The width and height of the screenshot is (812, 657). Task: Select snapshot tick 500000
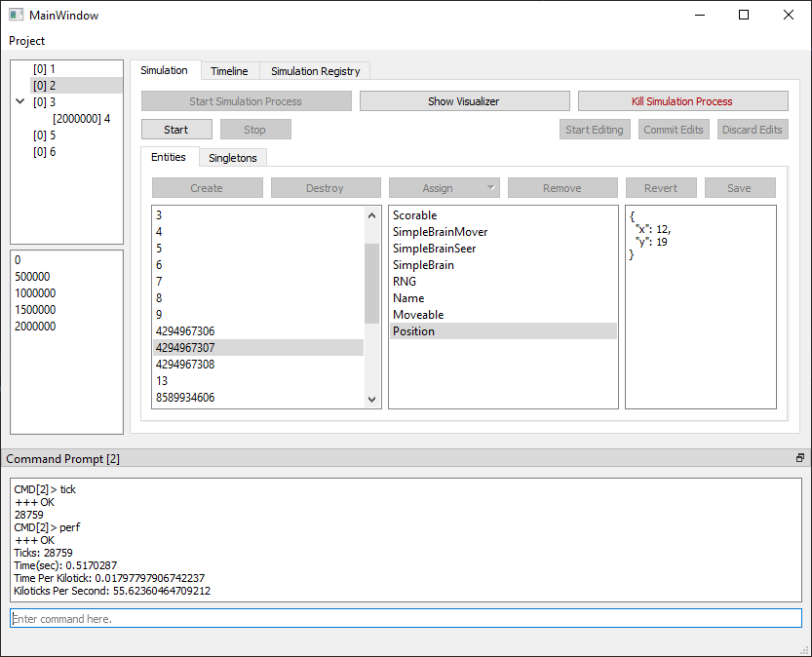click(66, 277)
